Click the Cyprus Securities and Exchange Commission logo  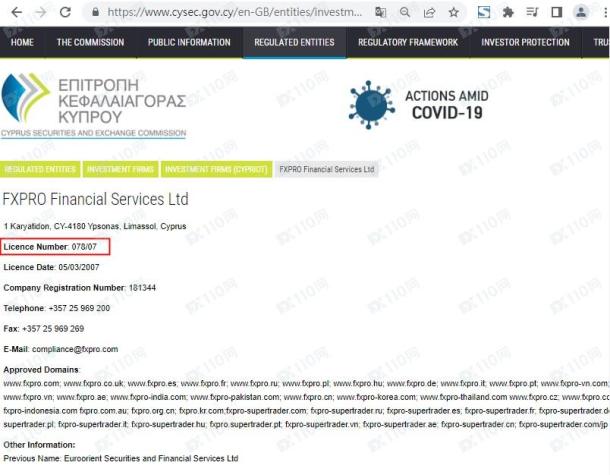tap(94, 105)
